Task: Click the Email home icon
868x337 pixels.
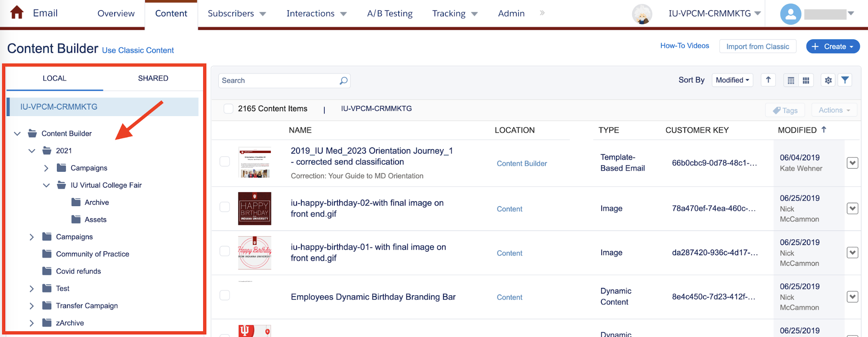Action: (x=17, y=13)
